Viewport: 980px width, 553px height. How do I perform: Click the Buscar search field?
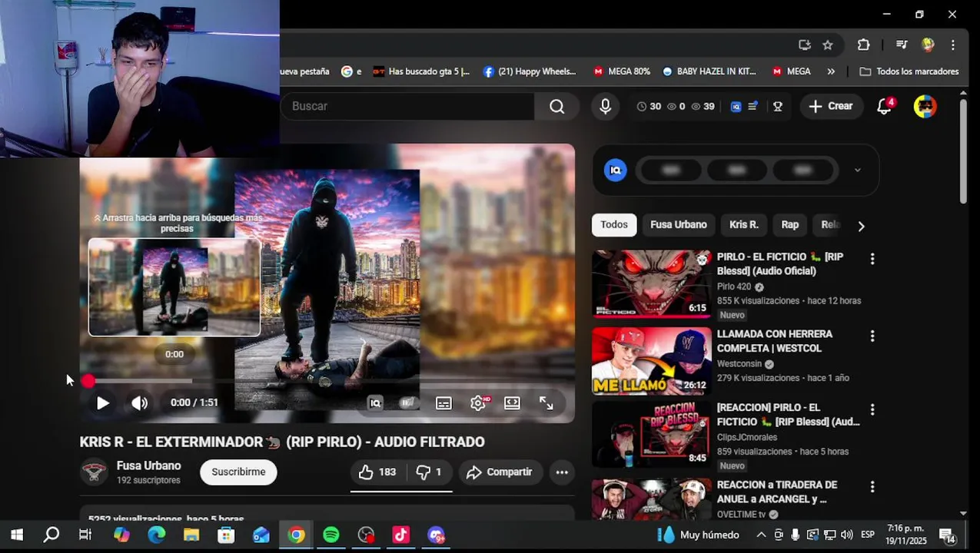407,106
